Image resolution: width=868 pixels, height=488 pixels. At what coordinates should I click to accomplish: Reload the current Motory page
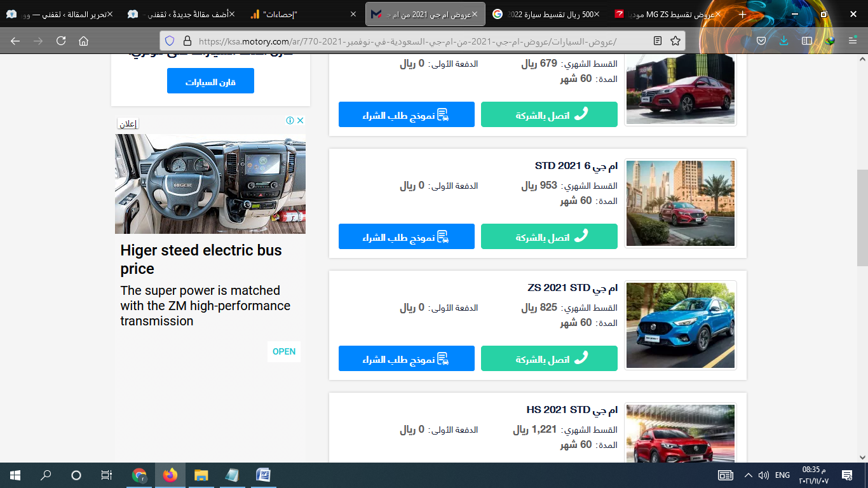point(61,41)
